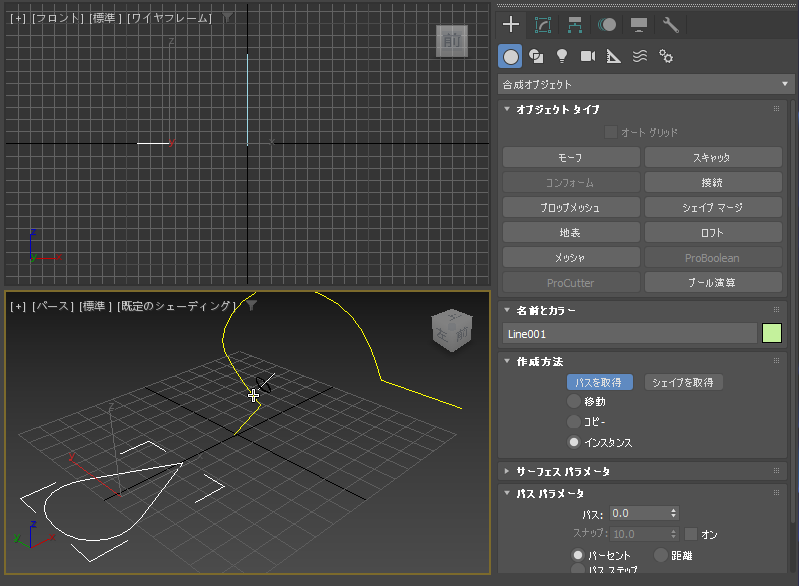Select the Helpers category icon
Screen dimensions: 799x586
[614, 56]
